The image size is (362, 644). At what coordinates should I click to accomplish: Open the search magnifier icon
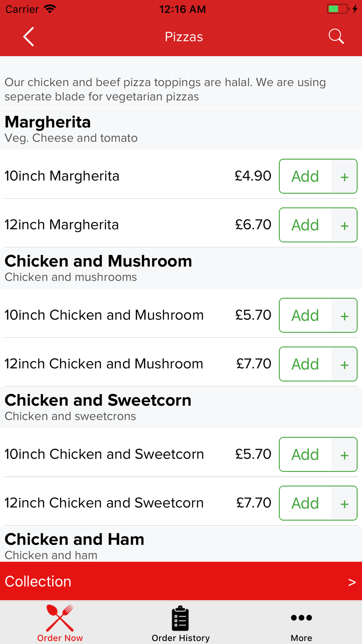[x=336, y=37]
